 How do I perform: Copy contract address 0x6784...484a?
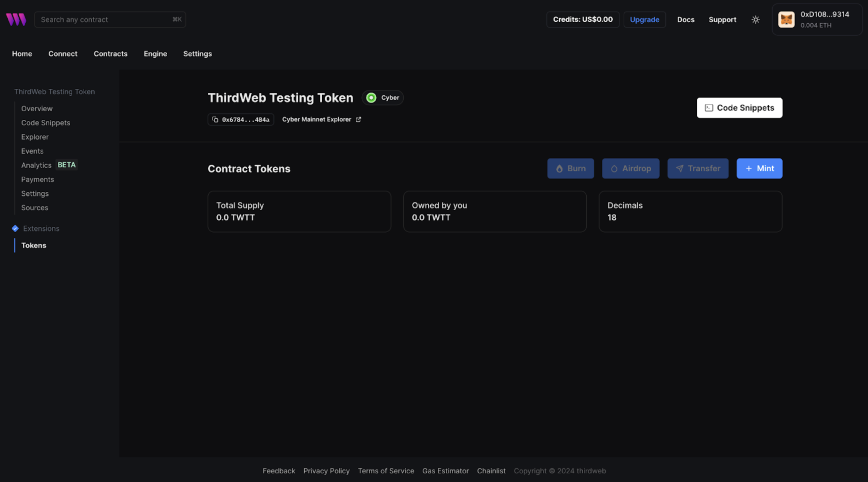click(x=241, y=119)
